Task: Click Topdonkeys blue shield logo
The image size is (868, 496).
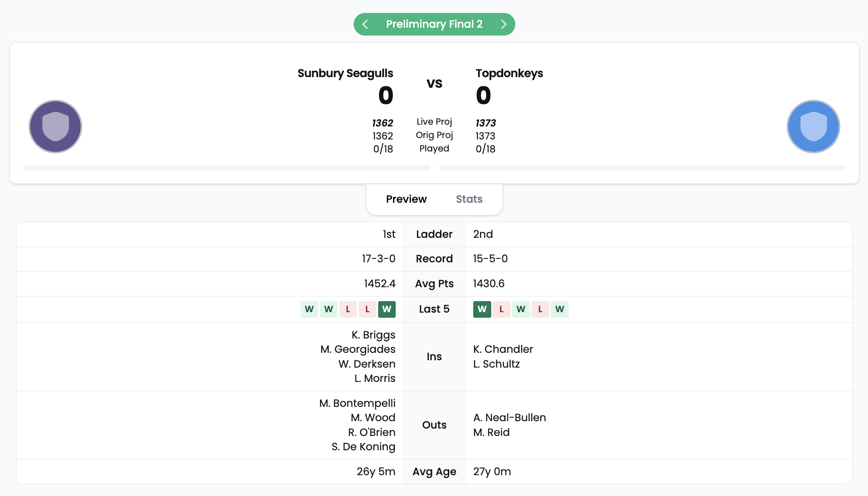Action: pyautogui.click(x=813, y=127)
